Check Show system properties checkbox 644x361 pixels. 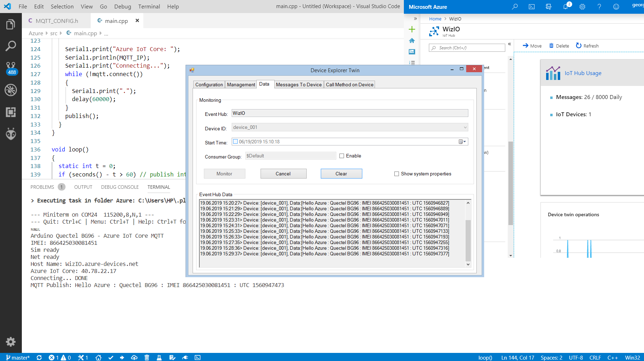[x=397, y=174]
